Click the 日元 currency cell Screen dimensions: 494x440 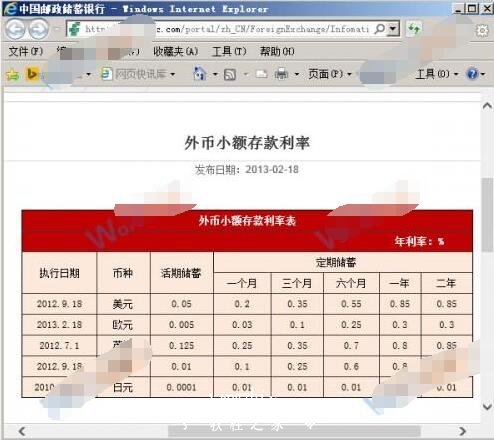(123, 387)
